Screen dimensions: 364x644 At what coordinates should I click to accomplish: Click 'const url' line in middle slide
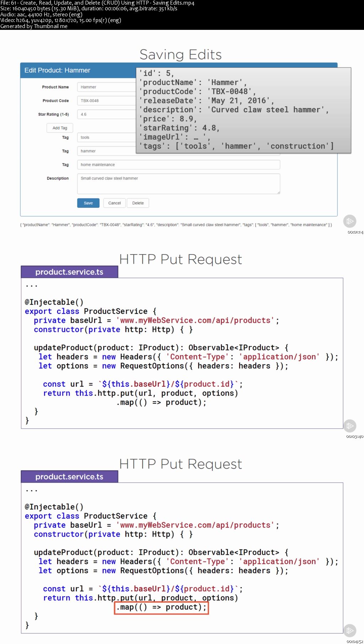coord(143,384)
